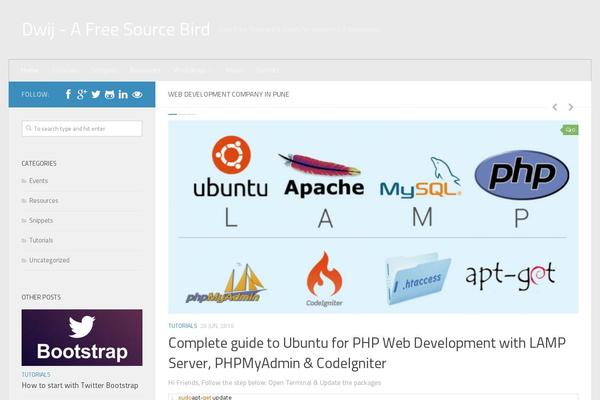The height and width of the screenshot is (400, 600).
Task: Open the LinkedIn follow icon
Action: [123, 94]
